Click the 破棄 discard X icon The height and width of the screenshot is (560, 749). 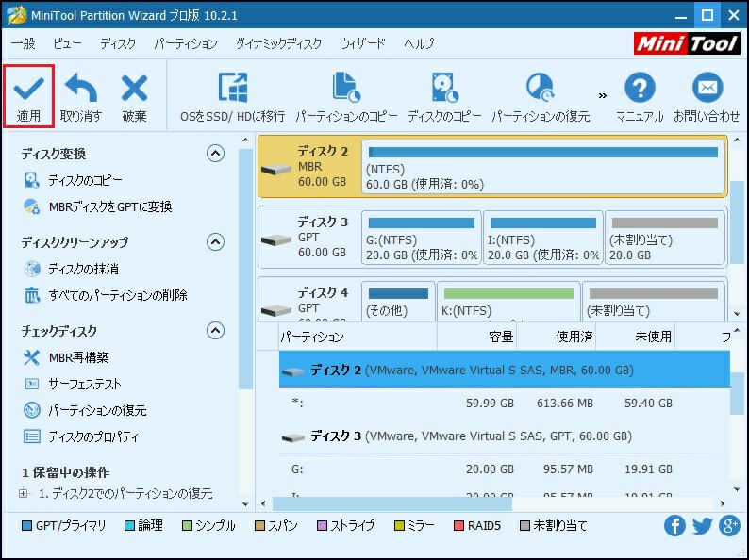pos(134,88)
